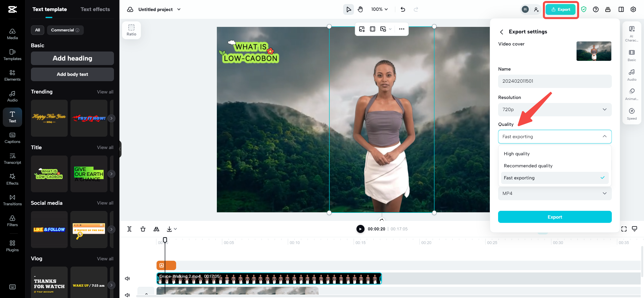Open the Resolution dropdown showing 720p
Screen dimensions: 644x298
point(554,110)
